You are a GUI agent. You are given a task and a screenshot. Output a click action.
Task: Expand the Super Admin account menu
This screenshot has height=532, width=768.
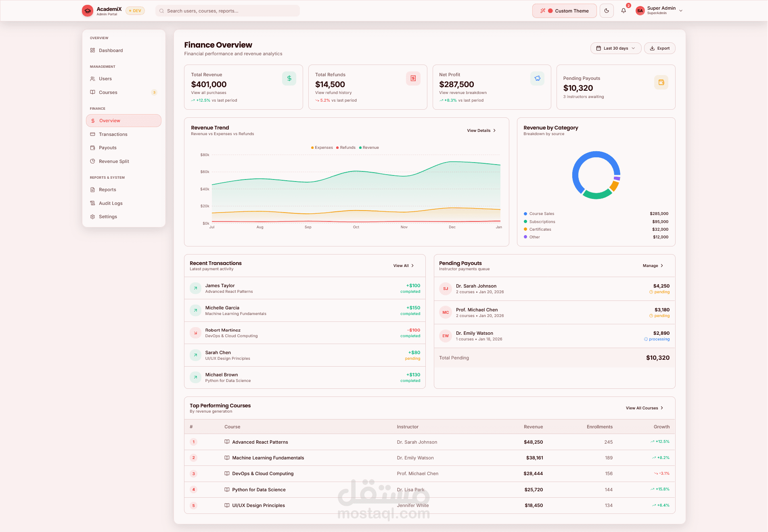click(659, 11)
